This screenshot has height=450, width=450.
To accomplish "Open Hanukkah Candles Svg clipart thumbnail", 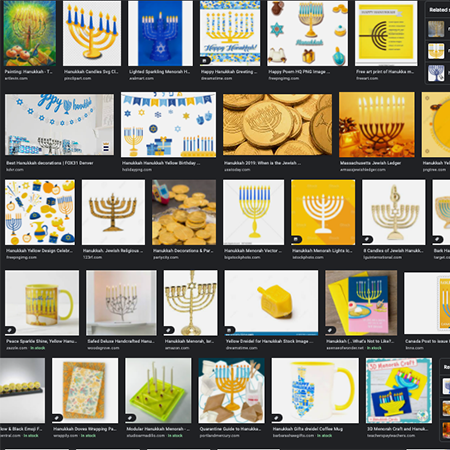I will tap(92, 33).
